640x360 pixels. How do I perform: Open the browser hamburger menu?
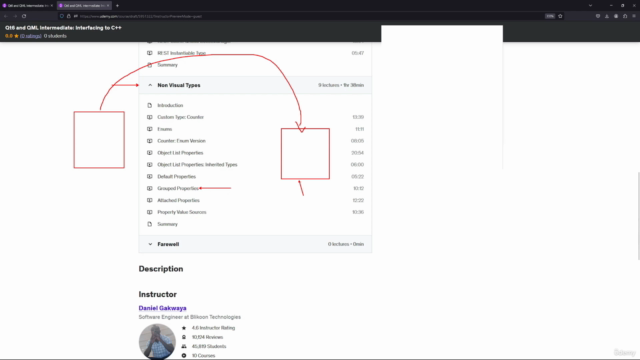coord(634,16)
